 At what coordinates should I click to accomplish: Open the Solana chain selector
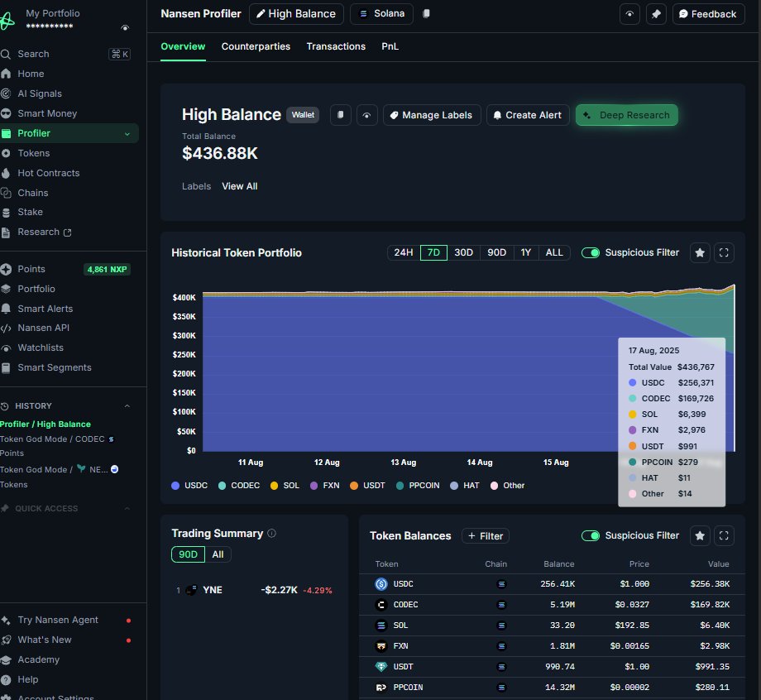[x=381, y=13]
